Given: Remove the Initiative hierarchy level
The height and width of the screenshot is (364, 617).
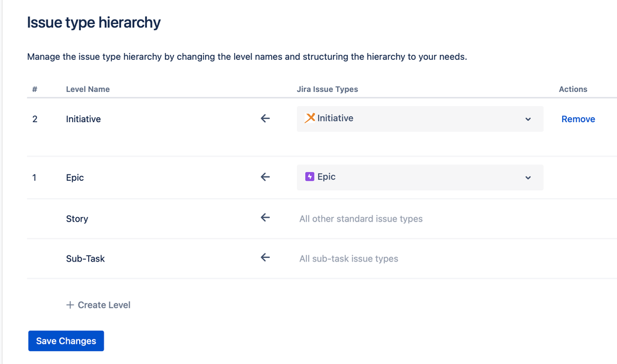Looking at the screenshot, I should pyautogui.click(x=578, y=119).
